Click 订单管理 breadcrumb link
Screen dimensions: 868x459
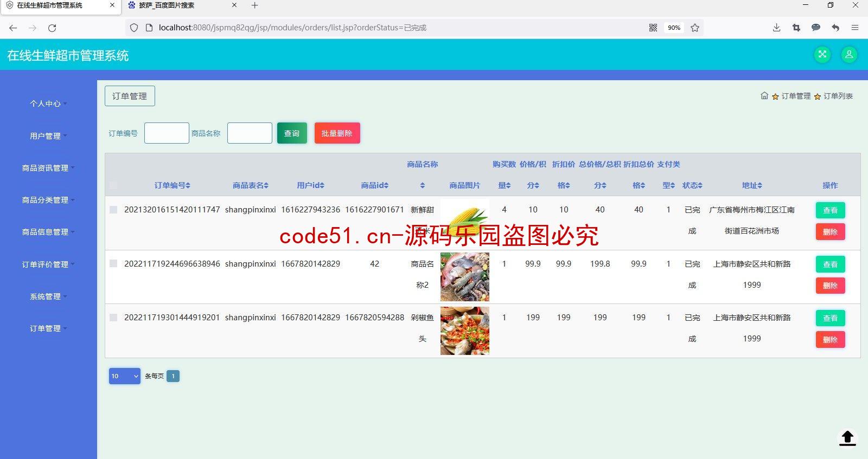pos(796,96)
